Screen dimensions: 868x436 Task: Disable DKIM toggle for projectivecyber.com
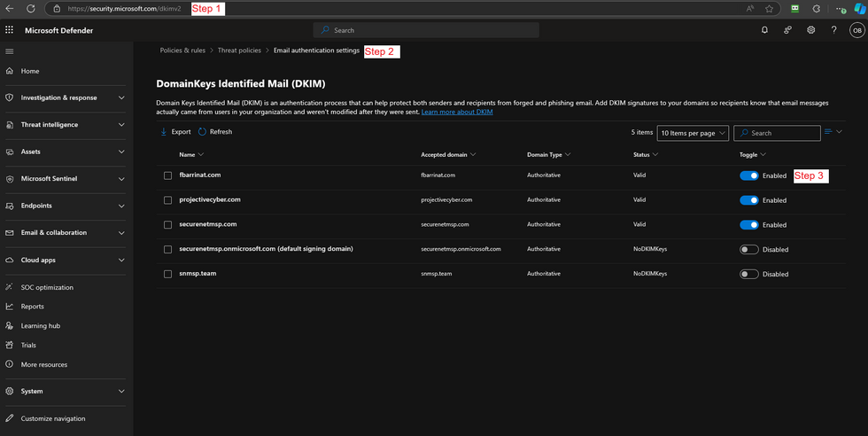(749, 200)
